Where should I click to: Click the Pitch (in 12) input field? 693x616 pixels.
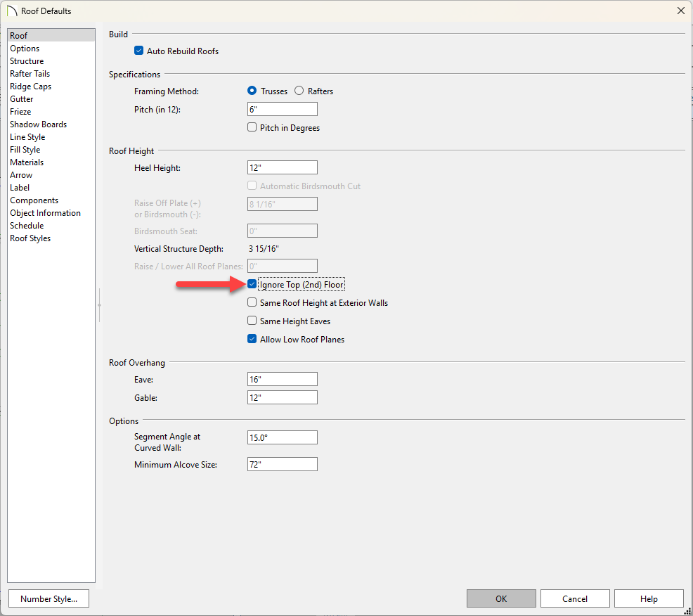click(283, 109)
